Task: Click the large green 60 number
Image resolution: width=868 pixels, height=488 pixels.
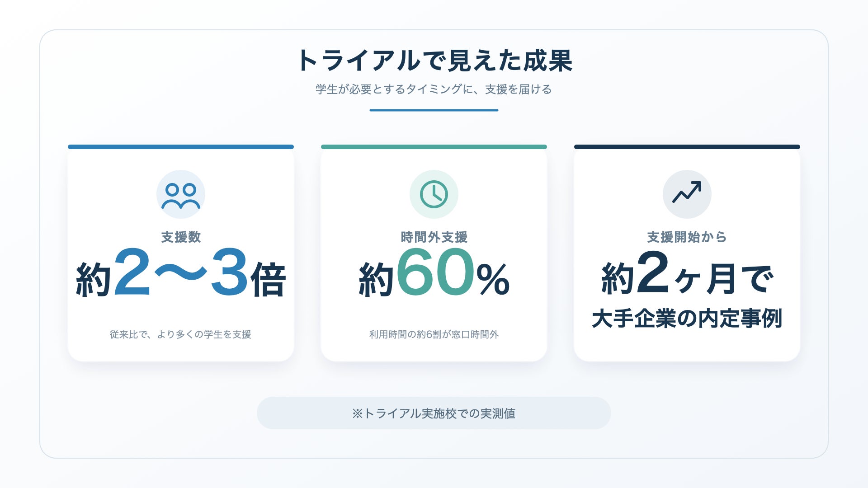Action: click(x=436, y=272)
